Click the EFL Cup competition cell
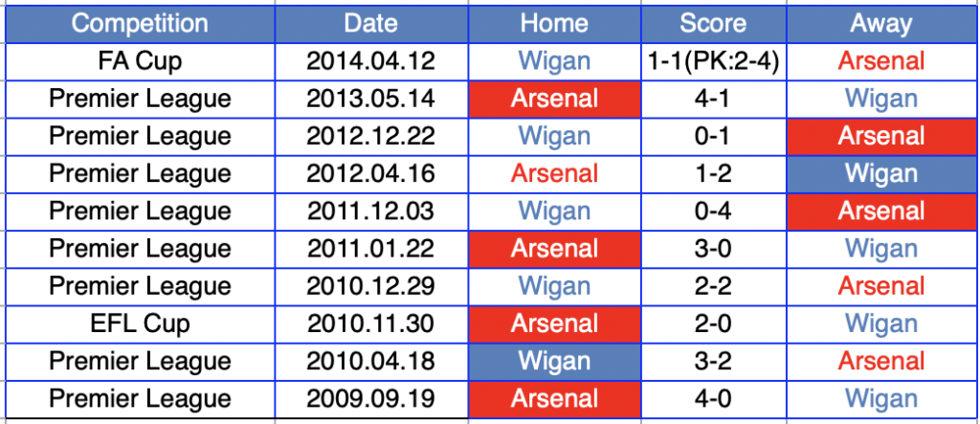The width and height of the screenshot is (980, 424). pyautogui.click(x=140, y=324)
